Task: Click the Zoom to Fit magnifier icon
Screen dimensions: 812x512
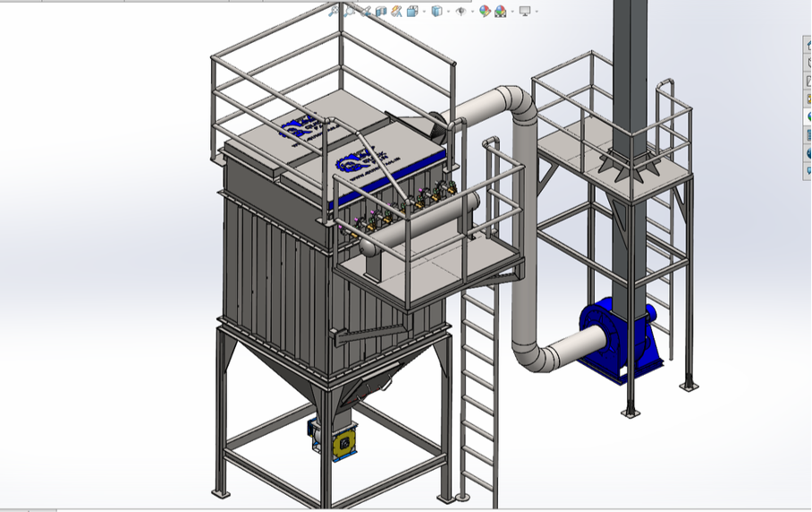Action: [334, 11]
